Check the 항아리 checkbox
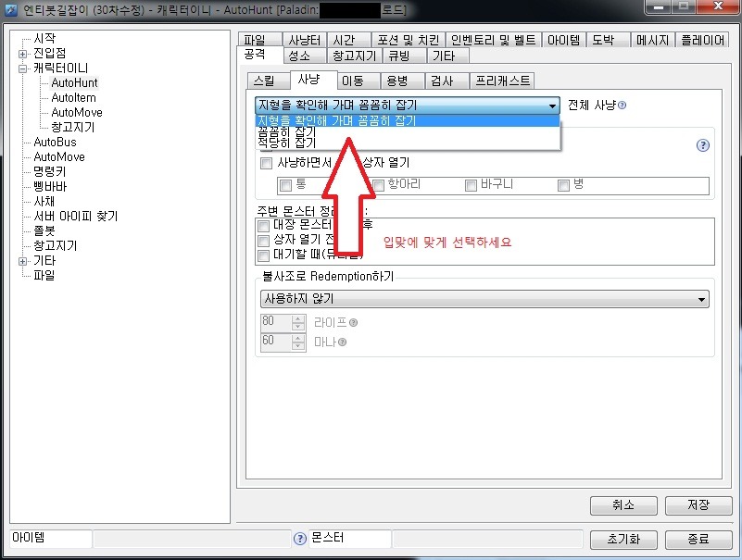The width and height of the screenshot is (742, 560). (378, 185)
